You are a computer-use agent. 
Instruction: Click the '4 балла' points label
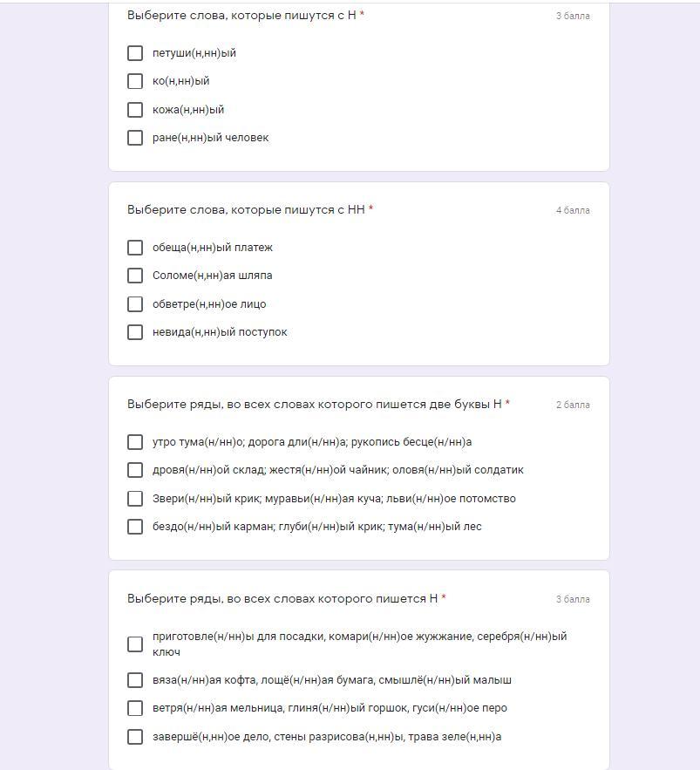[573, 210]
